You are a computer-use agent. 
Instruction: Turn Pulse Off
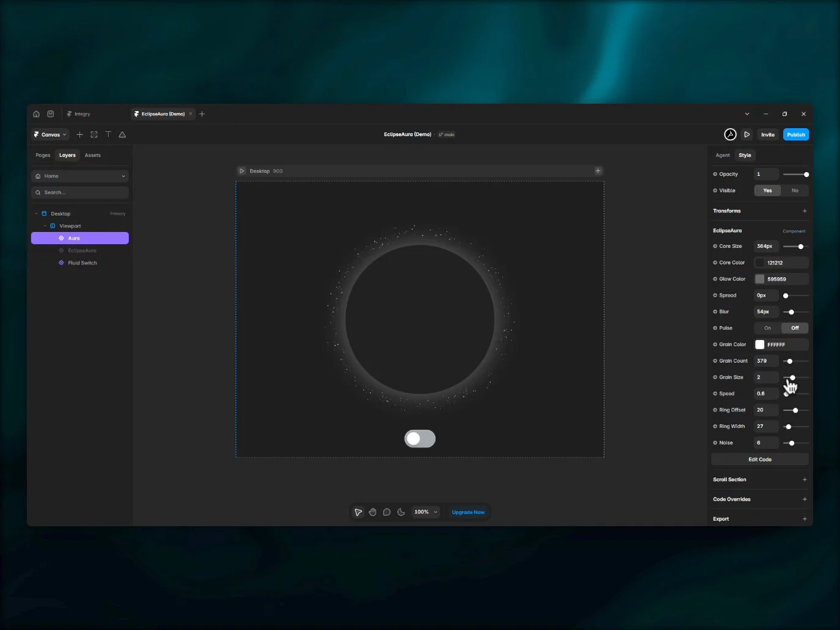(795, 328)
